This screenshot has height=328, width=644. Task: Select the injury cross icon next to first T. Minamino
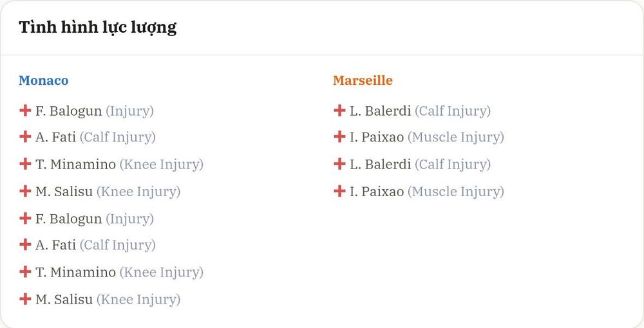25,164
